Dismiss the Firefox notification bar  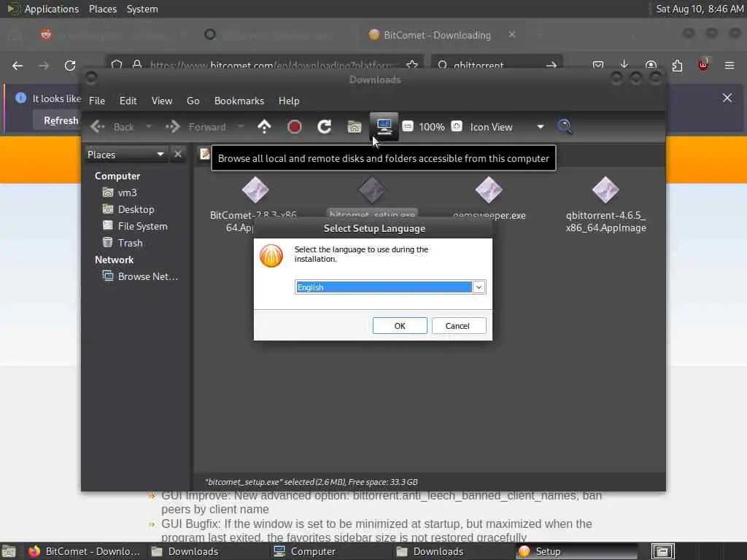pyautogui.click(x=727, y=98)
